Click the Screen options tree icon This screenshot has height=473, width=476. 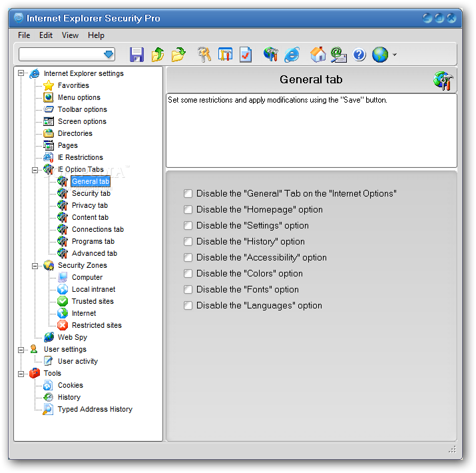(x=49, y=121)
